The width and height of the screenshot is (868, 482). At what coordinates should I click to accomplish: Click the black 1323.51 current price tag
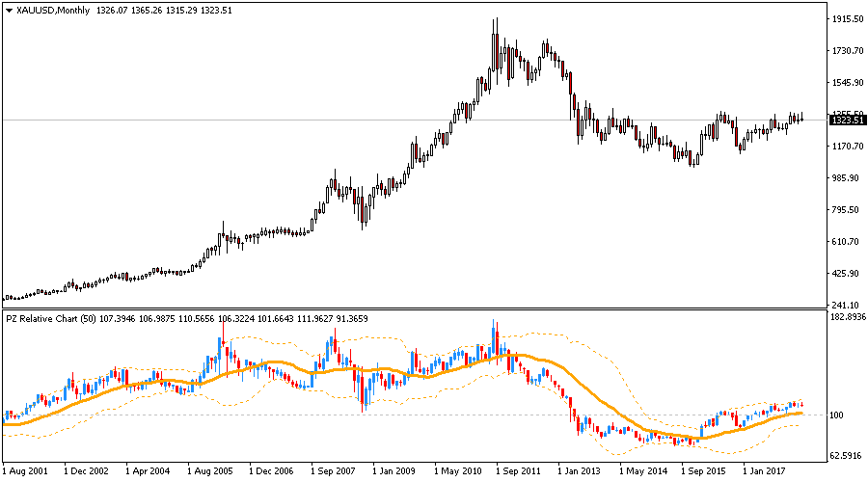point(848,120)
